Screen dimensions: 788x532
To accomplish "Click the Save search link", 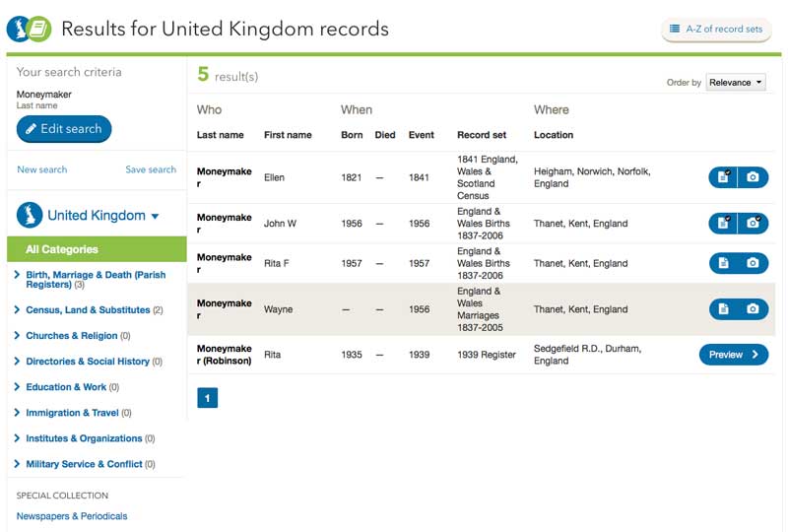I will [151, 169].
